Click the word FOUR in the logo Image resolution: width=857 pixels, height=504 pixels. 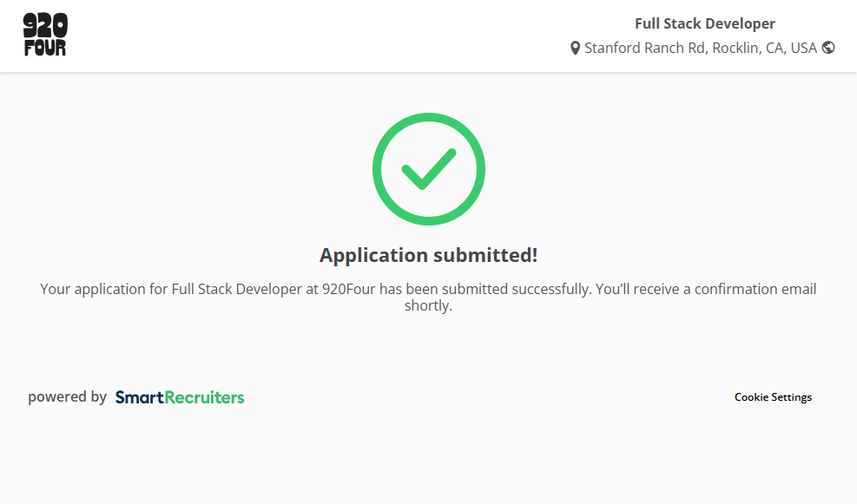click(x=45, y=49)
